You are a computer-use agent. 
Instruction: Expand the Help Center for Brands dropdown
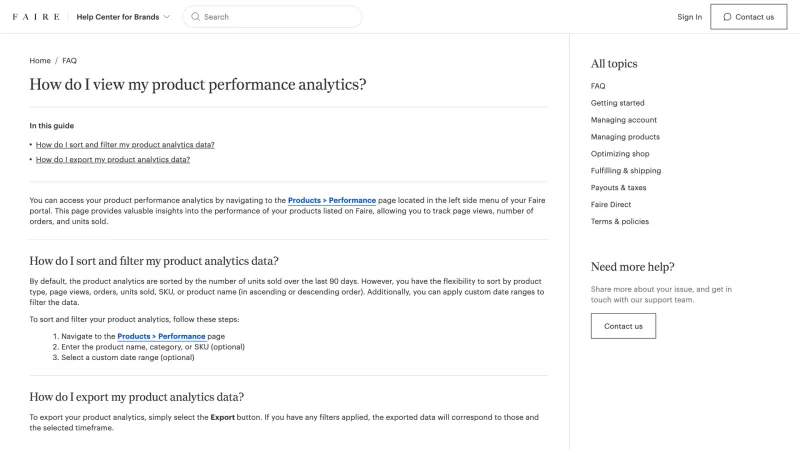123,17
